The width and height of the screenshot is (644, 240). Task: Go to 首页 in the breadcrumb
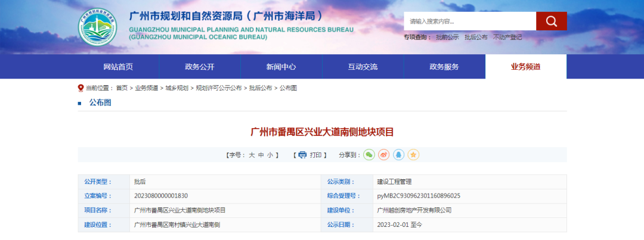pos(122,88)
